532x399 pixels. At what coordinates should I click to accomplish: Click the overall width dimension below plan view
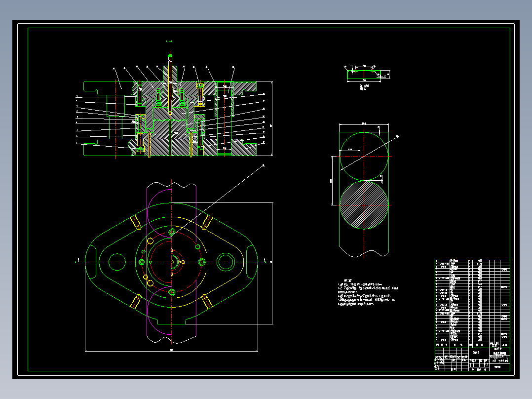171,351
